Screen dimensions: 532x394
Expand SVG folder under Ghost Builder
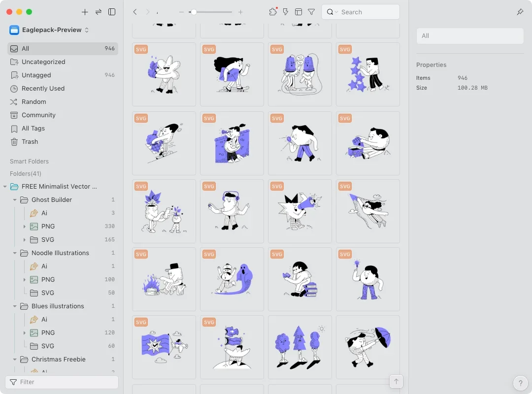tap(25, 239)
